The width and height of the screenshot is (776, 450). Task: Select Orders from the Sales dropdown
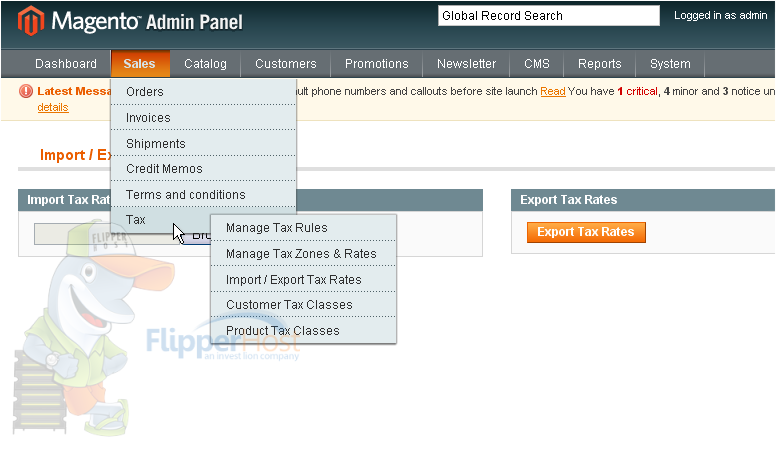[203, 92]
